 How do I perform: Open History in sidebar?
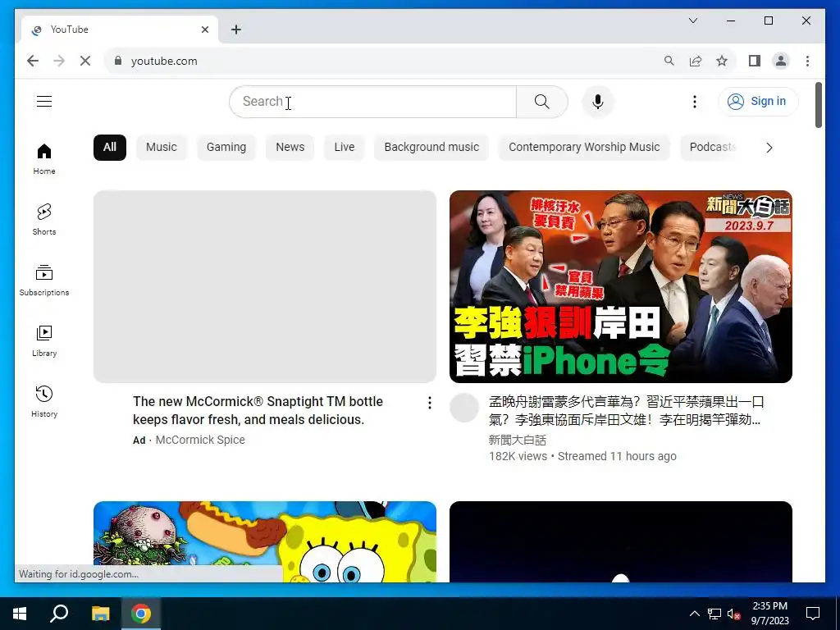44,401
